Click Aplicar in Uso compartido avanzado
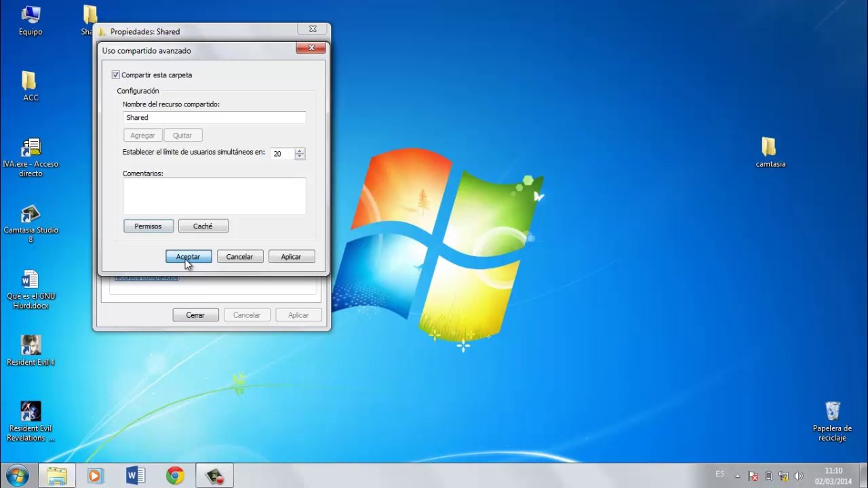 point(292,257)
